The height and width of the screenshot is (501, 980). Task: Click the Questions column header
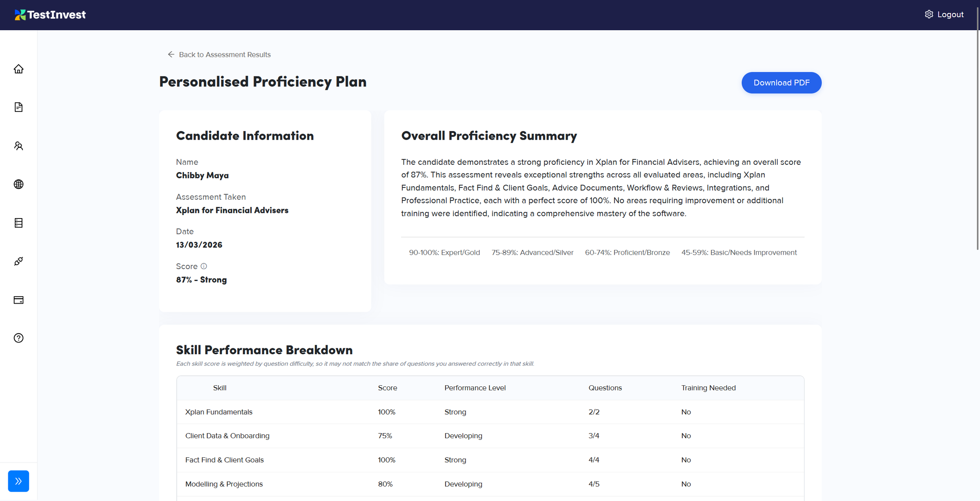coord(605,388)
